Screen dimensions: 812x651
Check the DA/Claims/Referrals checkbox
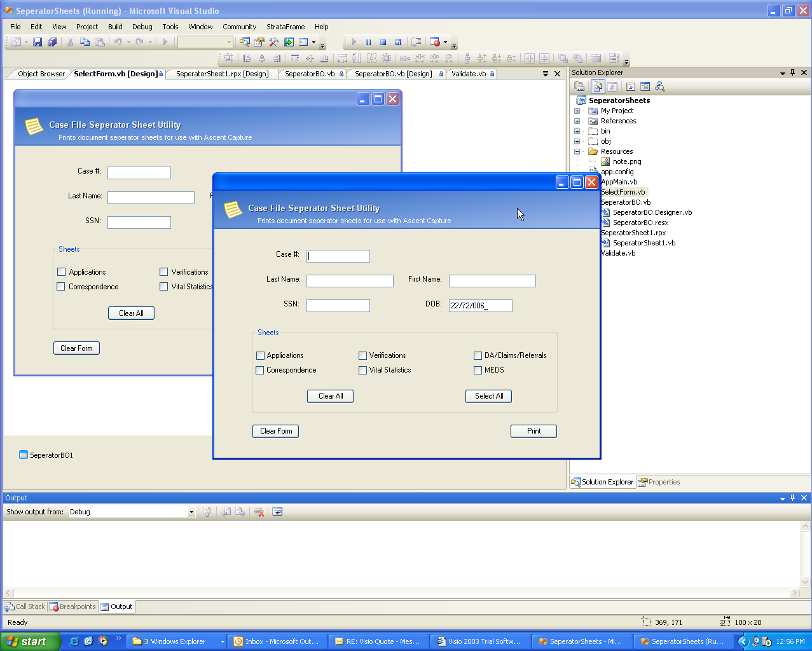(478, 355)
